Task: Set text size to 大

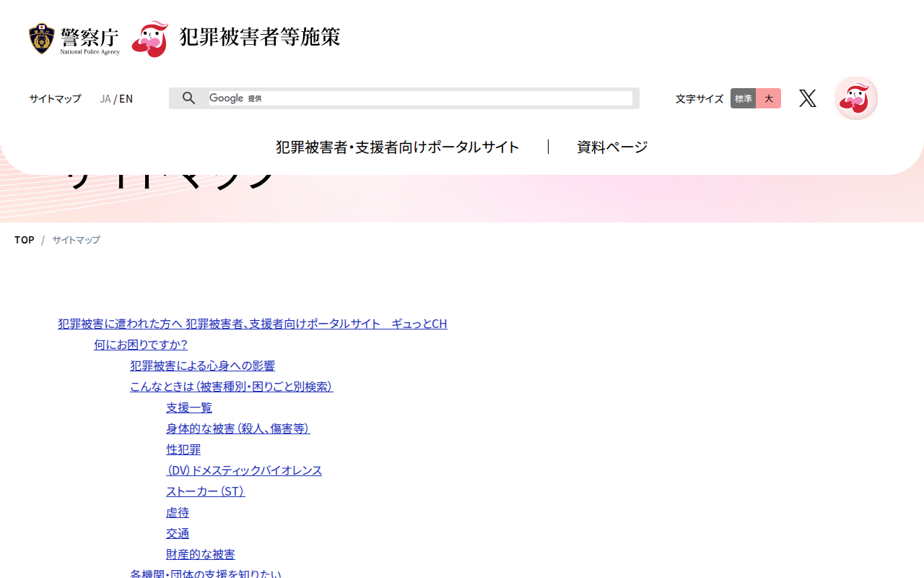Action: click(769, 98)
